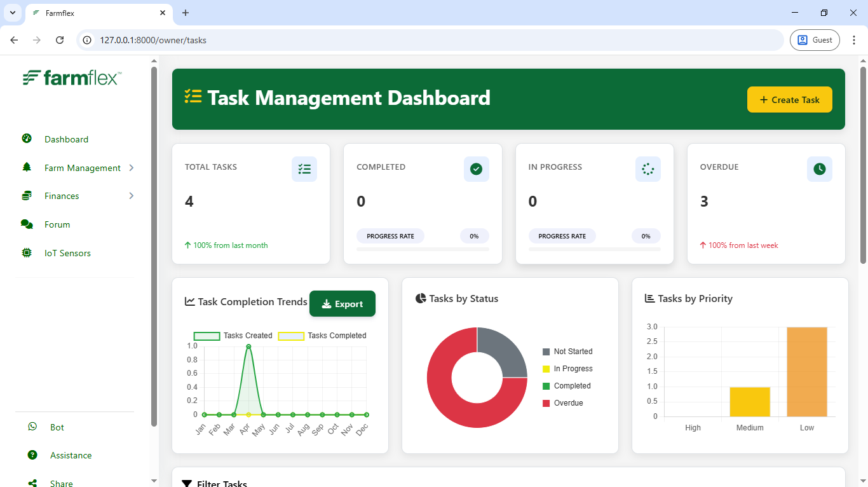Click the Farmflex browser tab
Viewport: 868px width, 487px height.
click(x=99, y=13)
